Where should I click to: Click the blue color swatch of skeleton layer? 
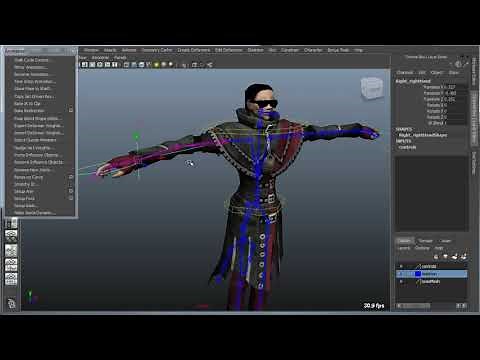[x=418, y=274]
